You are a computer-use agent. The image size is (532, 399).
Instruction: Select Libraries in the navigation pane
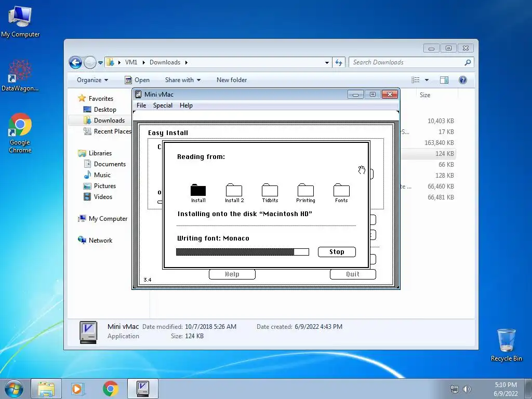coord(95,153)
